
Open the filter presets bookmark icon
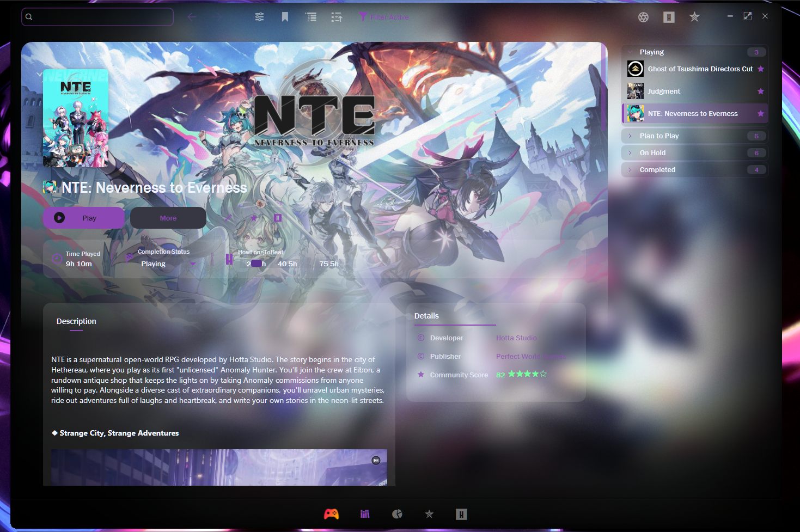(x=285, y=17)
